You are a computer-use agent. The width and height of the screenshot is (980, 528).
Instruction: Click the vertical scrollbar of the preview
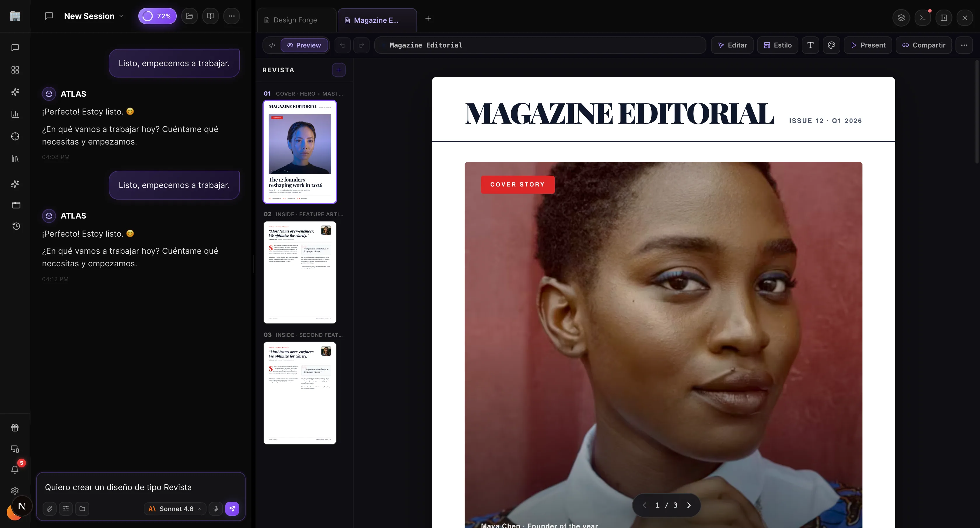click(977, 112)
